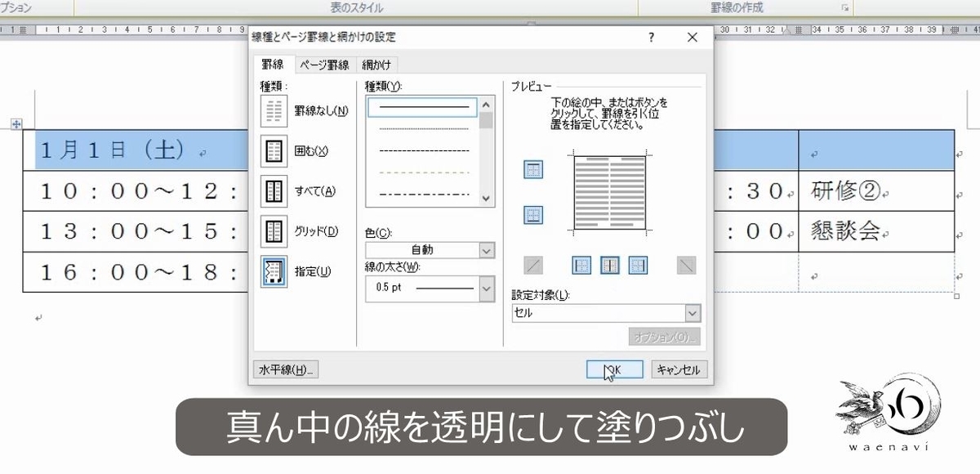Open the 設定対象 (apply to) dropdown showing セル
Image resolution: width=980 pixels, height=474 pixels.
tap(693, 313)
